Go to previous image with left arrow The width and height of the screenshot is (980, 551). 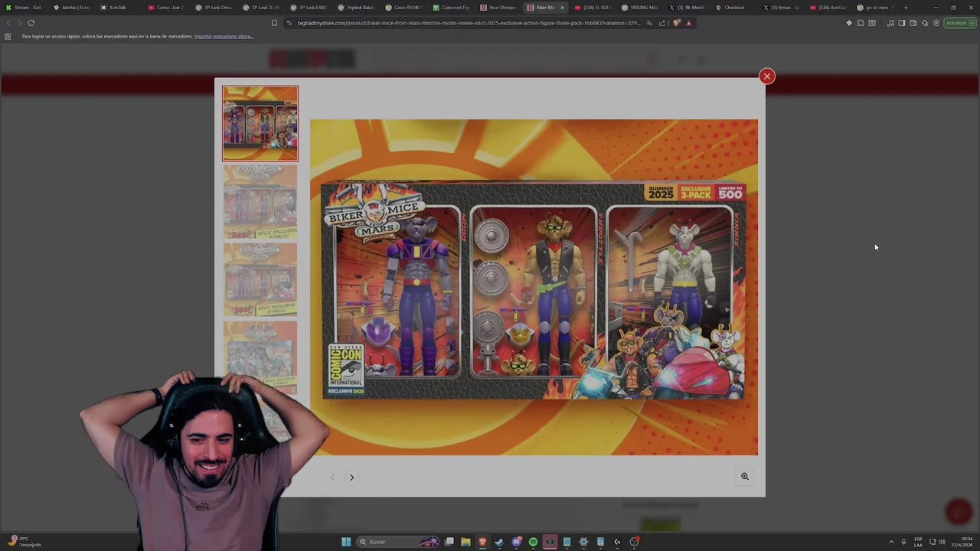tap(332, 478)
